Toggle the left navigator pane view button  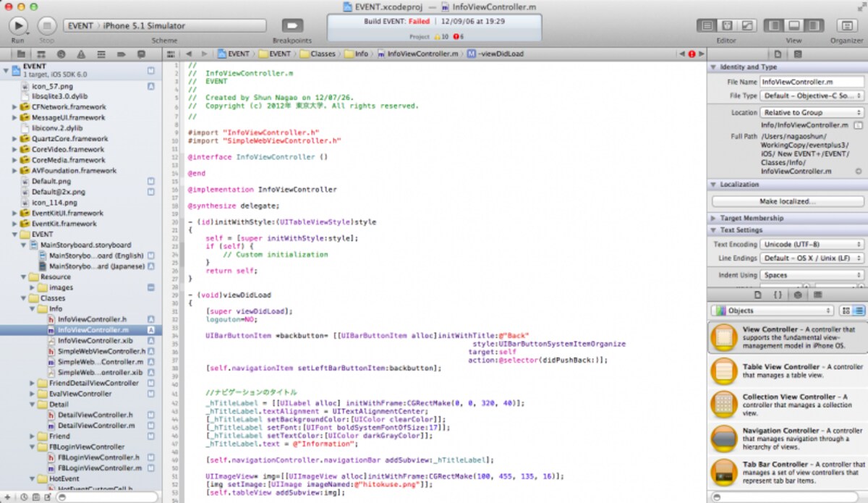click(774, 25)
